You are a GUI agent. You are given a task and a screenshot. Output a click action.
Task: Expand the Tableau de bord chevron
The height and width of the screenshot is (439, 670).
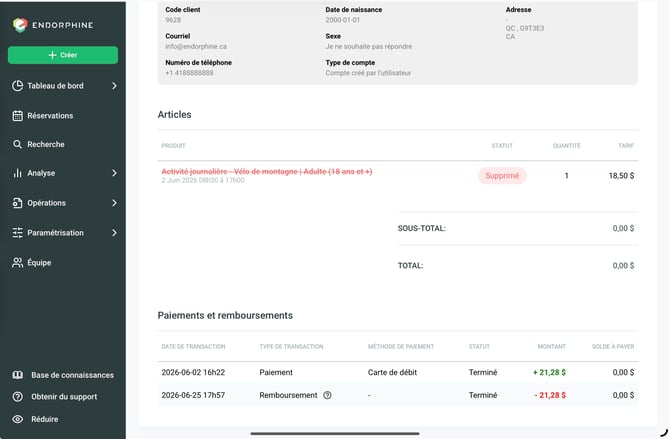tap(114, 86)
